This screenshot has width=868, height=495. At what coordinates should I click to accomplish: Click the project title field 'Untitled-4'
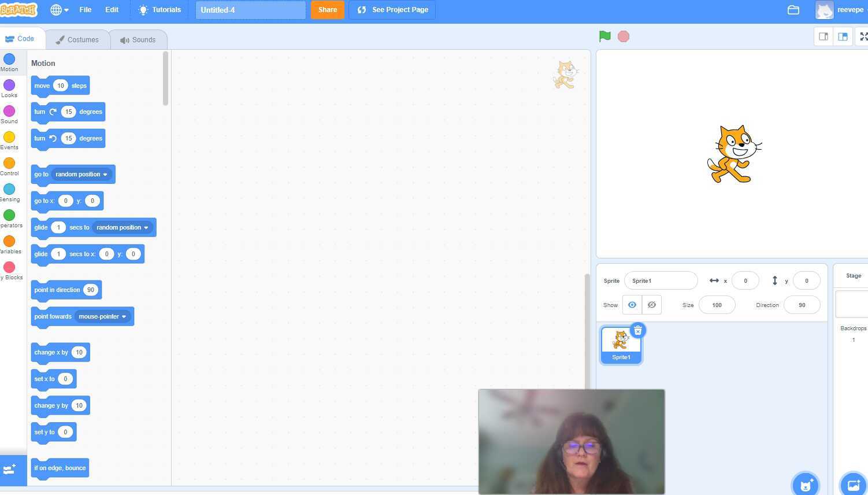point(250,10)
